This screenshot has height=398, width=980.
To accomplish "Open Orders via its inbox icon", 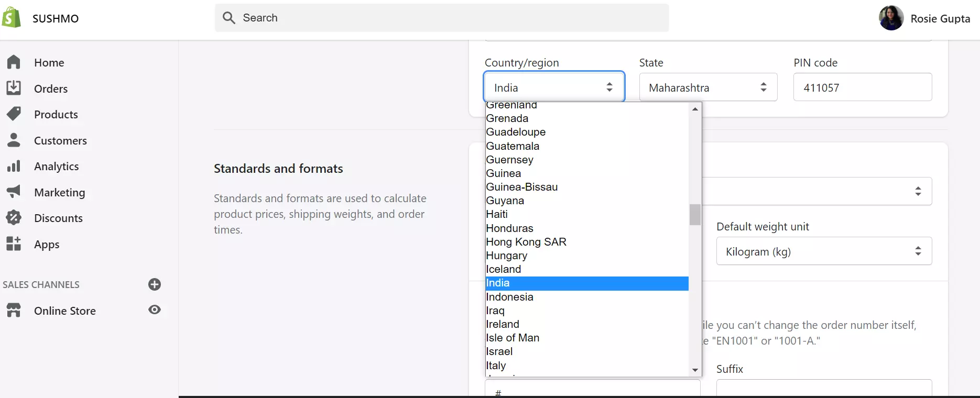I will point(14,88).
